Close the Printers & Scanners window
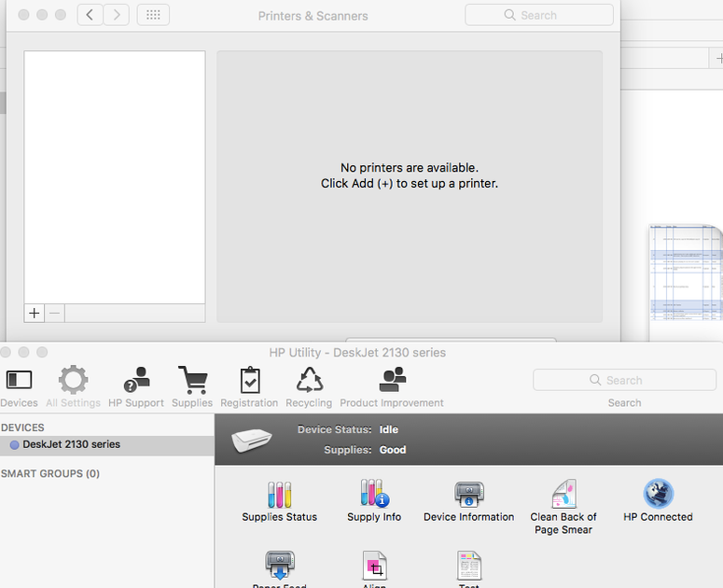723x588 pixels. (x=23, y=15)
